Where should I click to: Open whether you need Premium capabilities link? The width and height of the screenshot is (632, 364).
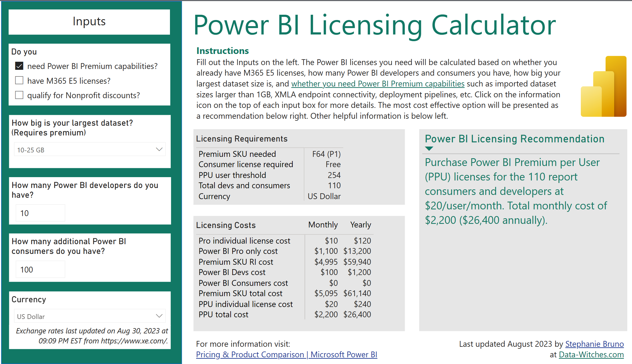378,84
